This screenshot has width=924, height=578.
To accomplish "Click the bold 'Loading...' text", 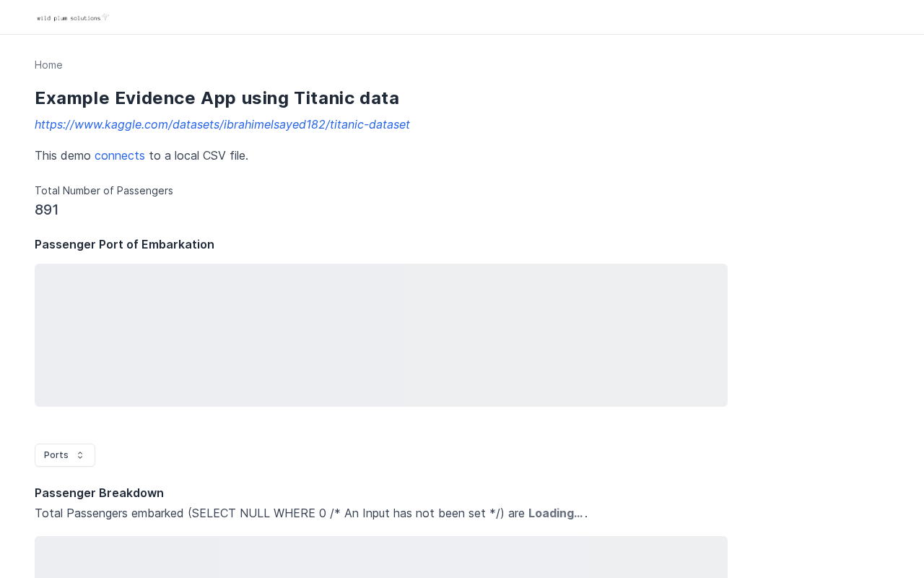I will tap(555, 513).
